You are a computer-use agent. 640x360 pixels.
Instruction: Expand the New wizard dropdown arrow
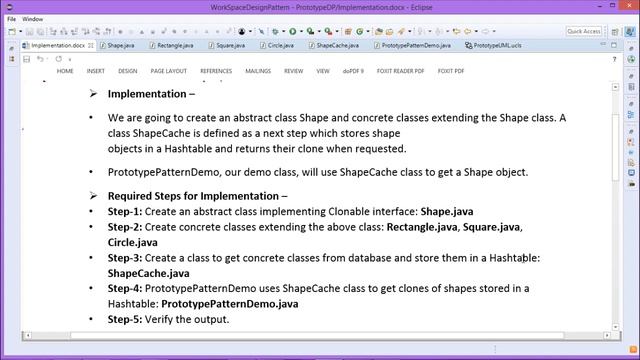(20, 31)
